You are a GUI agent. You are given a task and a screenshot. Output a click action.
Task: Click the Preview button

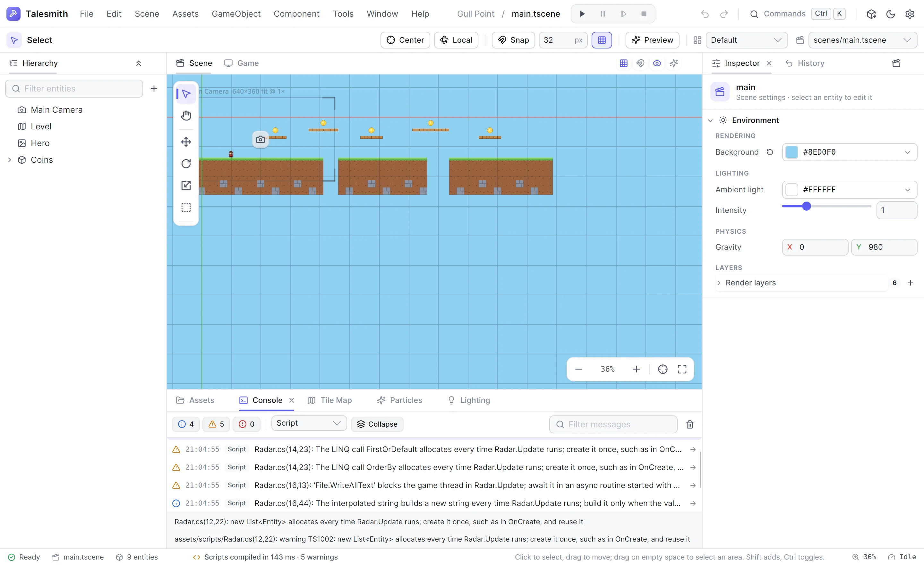point(652,40)
